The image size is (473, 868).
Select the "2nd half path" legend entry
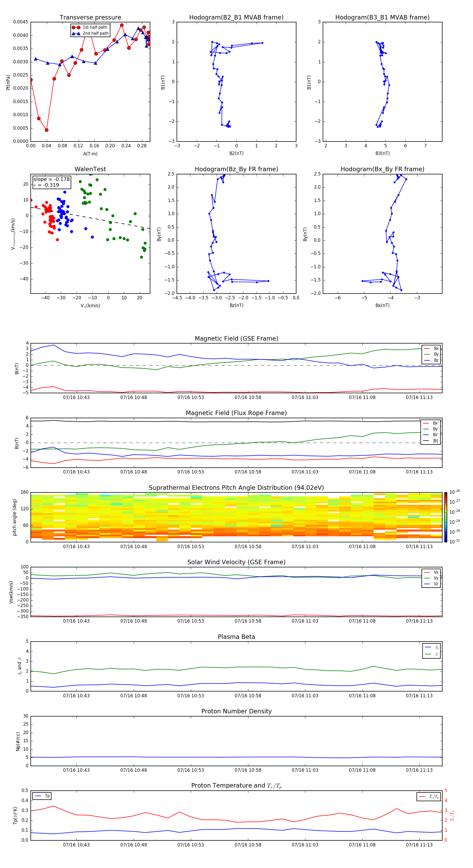[x=90, y=33]
